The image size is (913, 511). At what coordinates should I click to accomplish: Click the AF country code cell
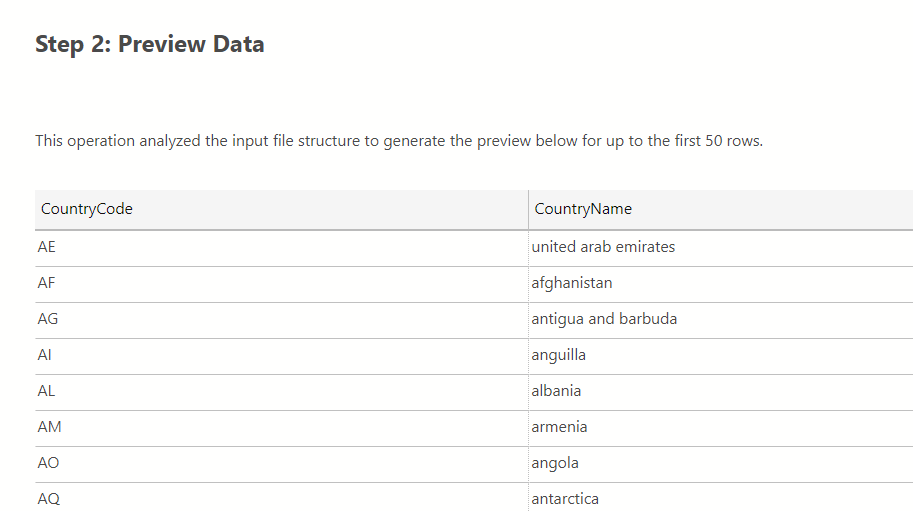46,283
